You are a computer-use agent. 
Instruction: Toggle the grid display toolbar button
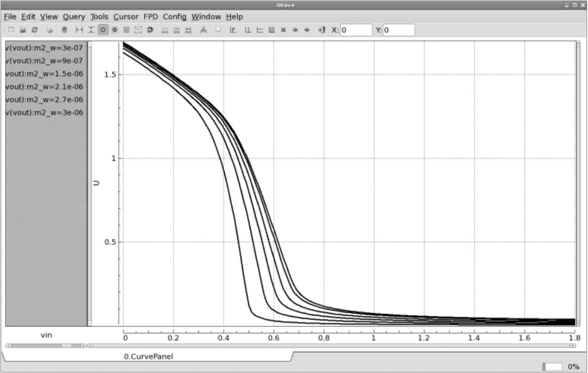127,30
